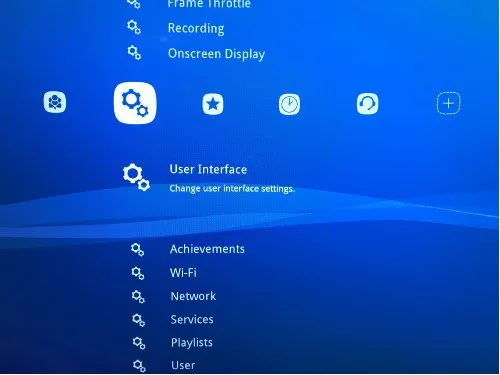Open the Network settings entry

193,296
